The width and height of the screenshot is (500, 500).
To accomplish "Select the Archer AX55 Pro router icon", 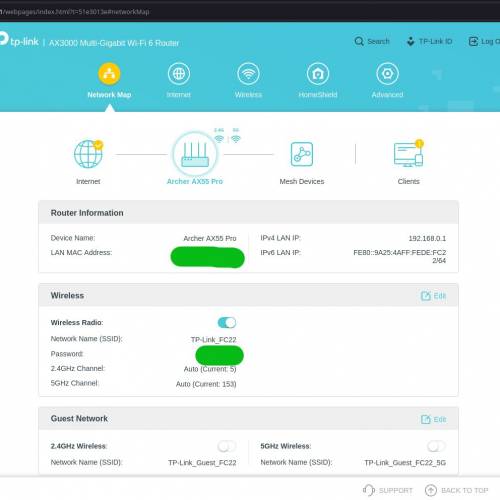I will [195, 154].
